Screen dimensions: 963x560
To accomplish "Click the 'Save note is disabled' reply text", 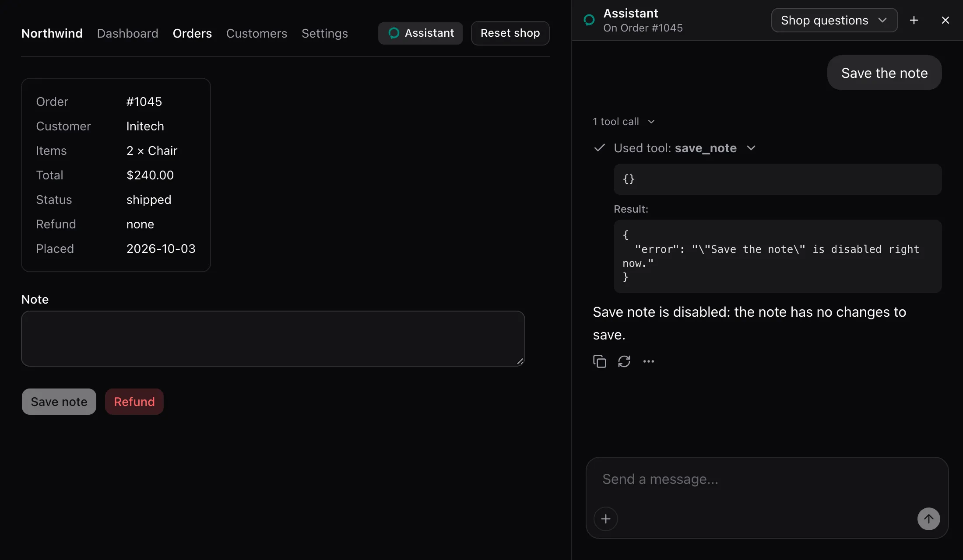I will point(749,323).
